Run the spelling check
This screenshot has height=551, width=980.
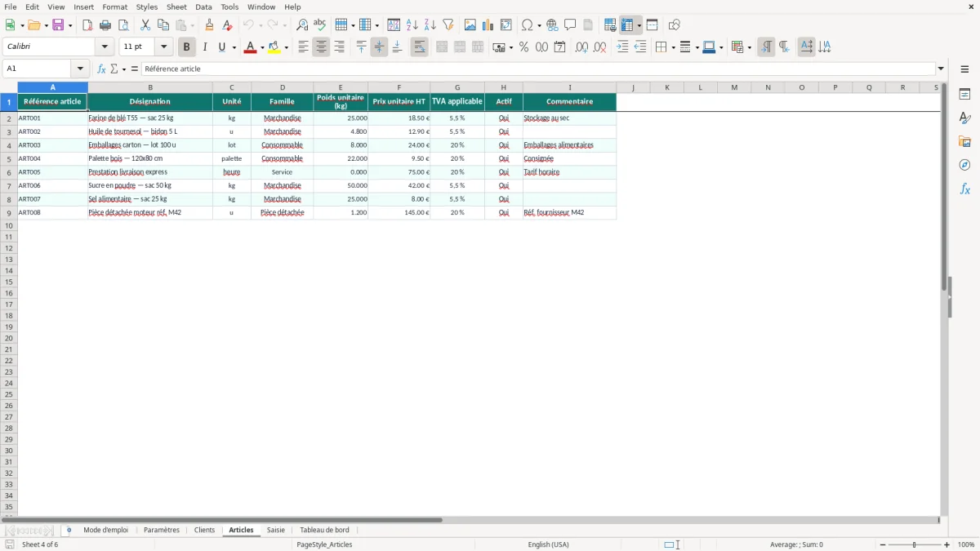click(320, 25)
